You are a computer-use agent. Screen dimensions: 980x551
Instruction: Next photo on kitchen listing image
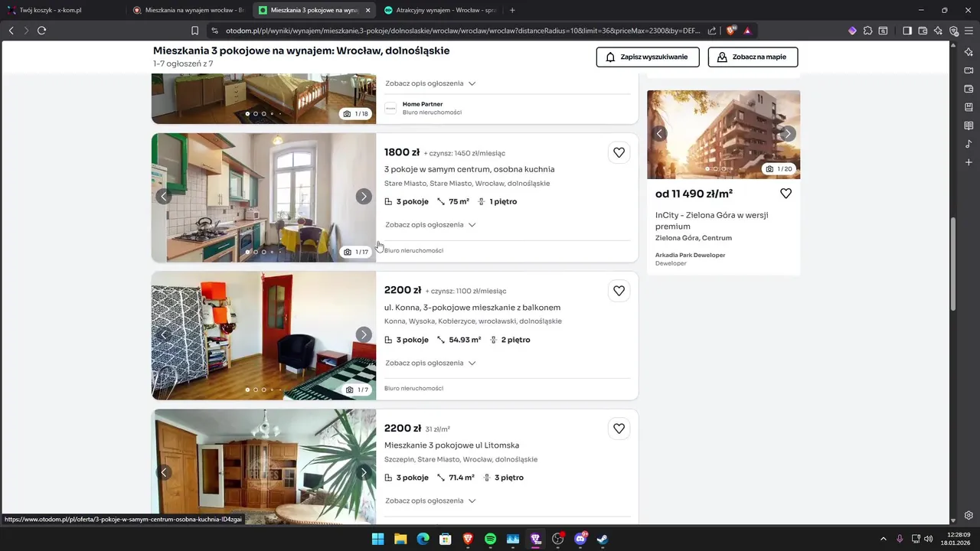click(x=364, y=197)
